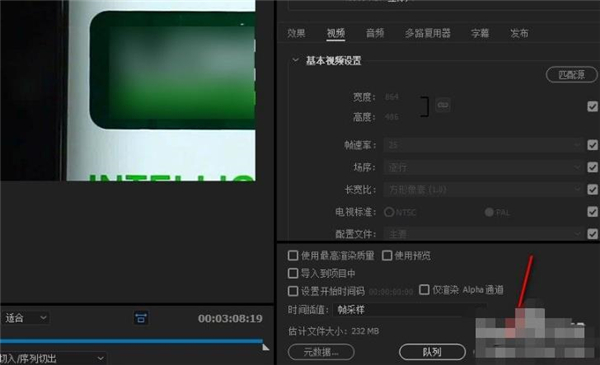Open the 适合 zoom level dropdown

[25, 318]
